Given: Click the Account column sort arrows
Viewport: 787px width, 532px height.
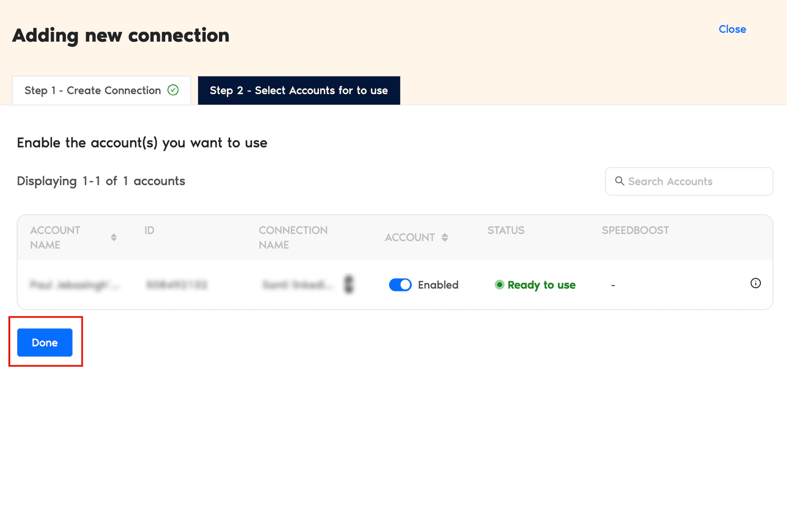Looking at the screenshot, I should pos(445,237).
